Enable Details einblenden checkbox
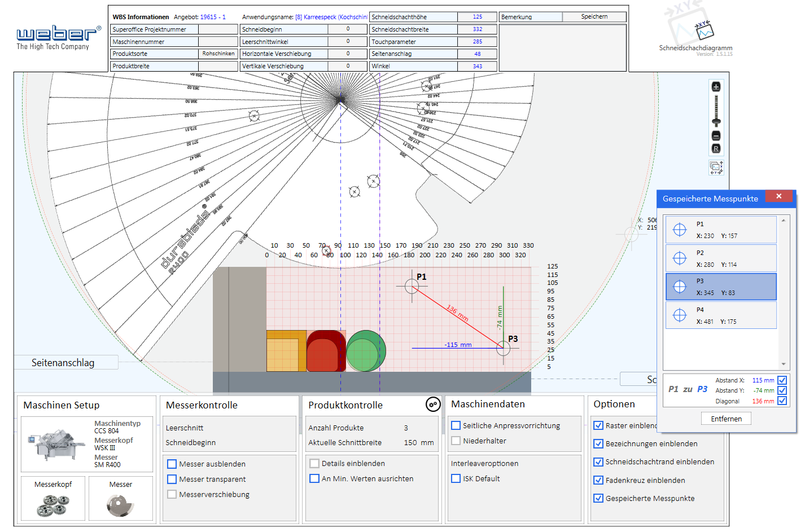This screenshot has height=532, width=805. [x=314, y=464]
